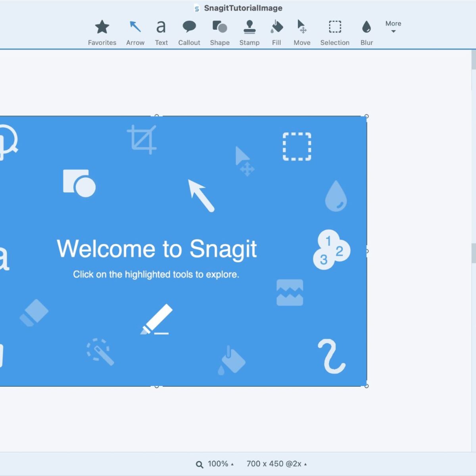Click the dashed selection square on the image
The height and width of the screenshot is (476, 476).
tap(297, 147)
